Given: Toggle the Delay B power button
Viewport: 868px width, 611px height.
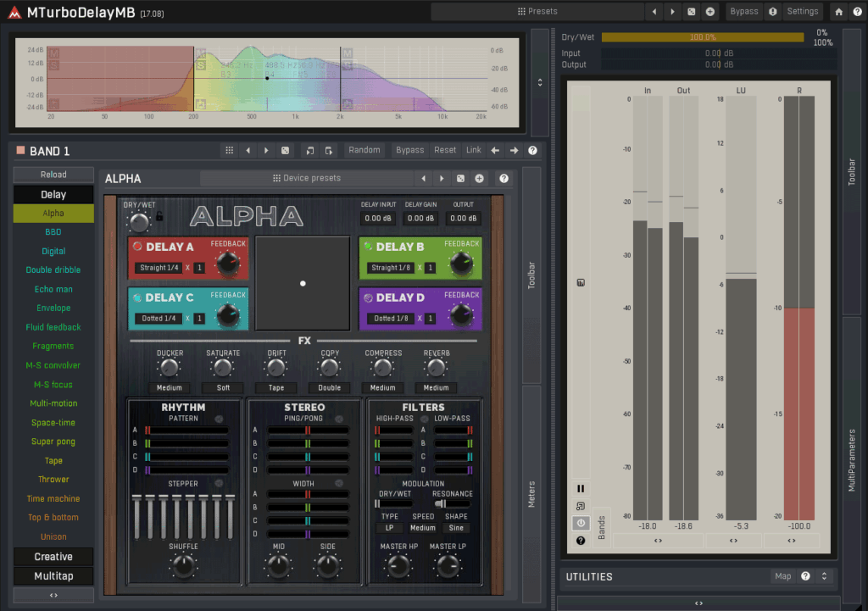Looking at the screenshot, I should click(368, 247).
